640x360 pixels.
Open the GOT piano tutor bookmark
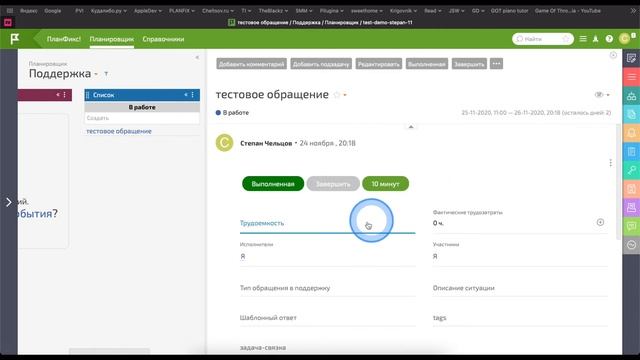509,11
